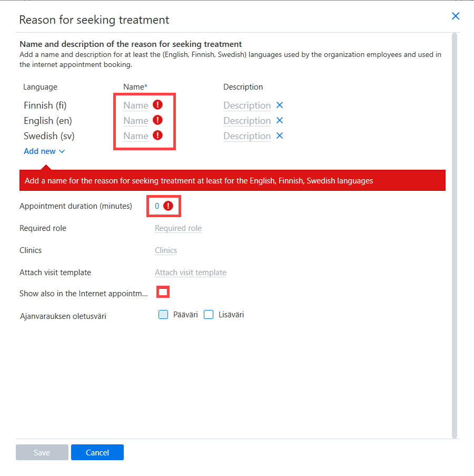Open the Attach visit template field
Image resolution: width=474 pixels, height=476 pixels.
pos(191,273)
